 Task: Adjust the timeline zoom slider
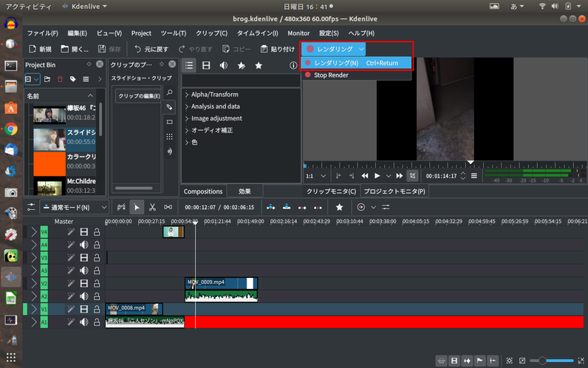[551, 361]
